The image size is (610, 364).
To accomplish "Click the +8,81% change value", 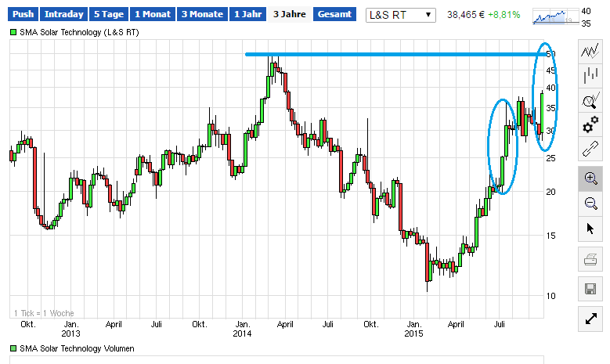I will (x=504, y=15).
